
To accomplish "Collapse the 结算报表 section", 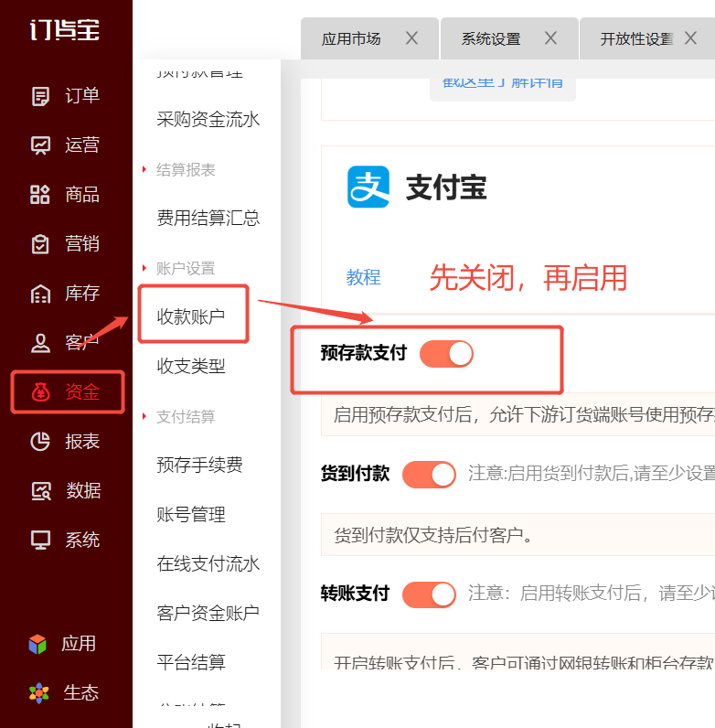I will pos(144,169).
